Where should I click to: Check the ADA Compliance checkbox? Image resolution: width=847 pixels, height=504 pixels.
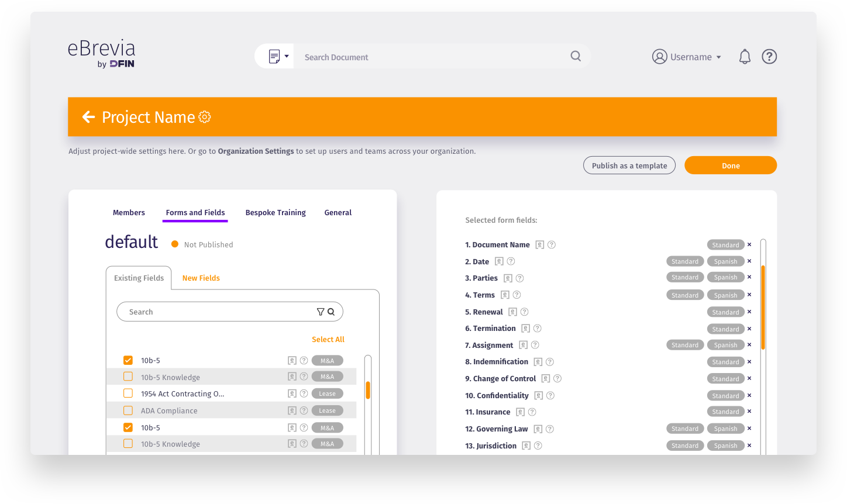tap(128, 410)
